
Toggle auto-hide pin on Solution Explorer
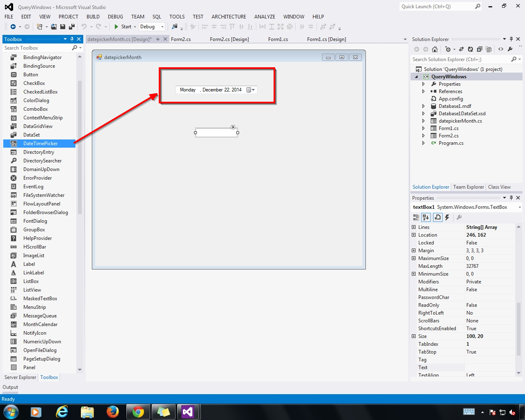pos(511,39)
